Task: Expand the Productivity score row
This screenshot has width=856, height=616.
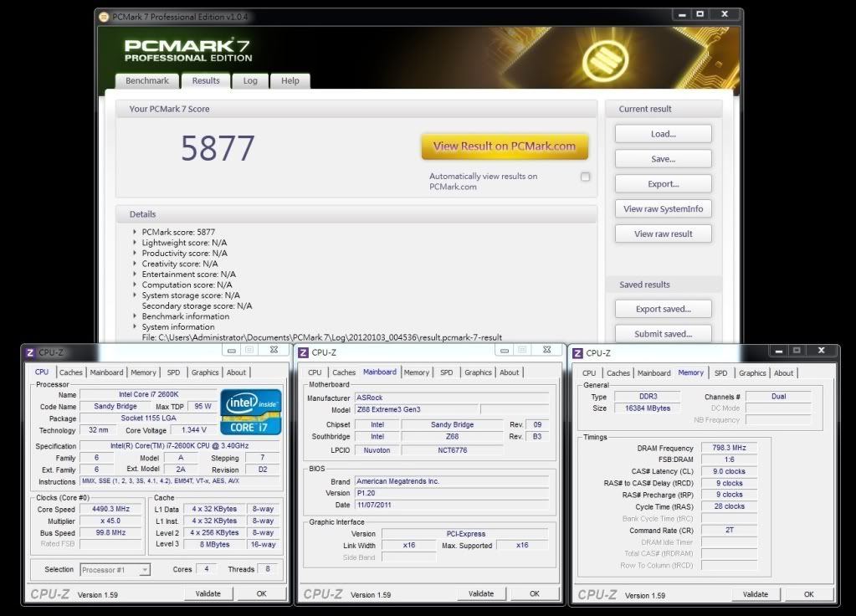Action: [134, 253]
